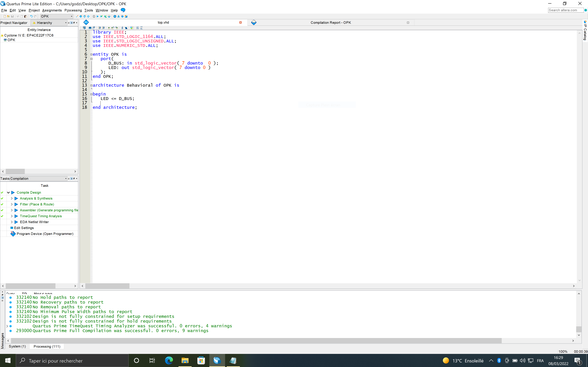Open the TimeQuest Timing Analyzer clock icon
Viewport: 588px width, 367px height.
(x=115, y=17)
